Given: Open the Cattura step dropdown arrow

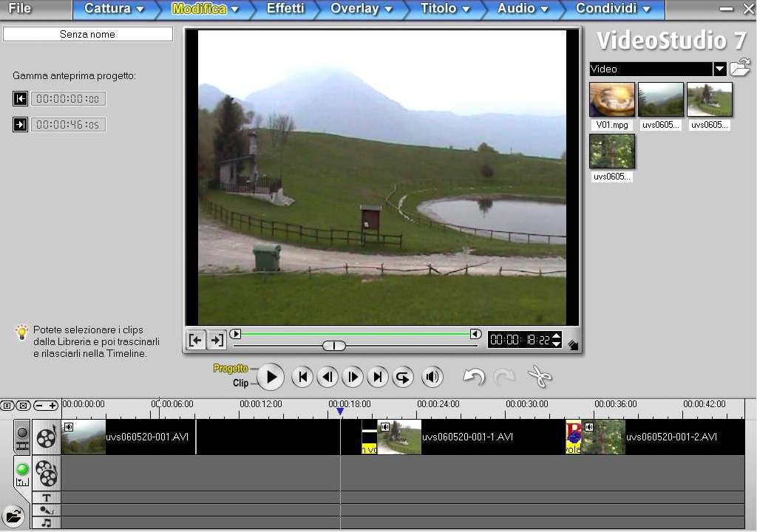Looking at the screenshot, I should click(x=138, y=10).
